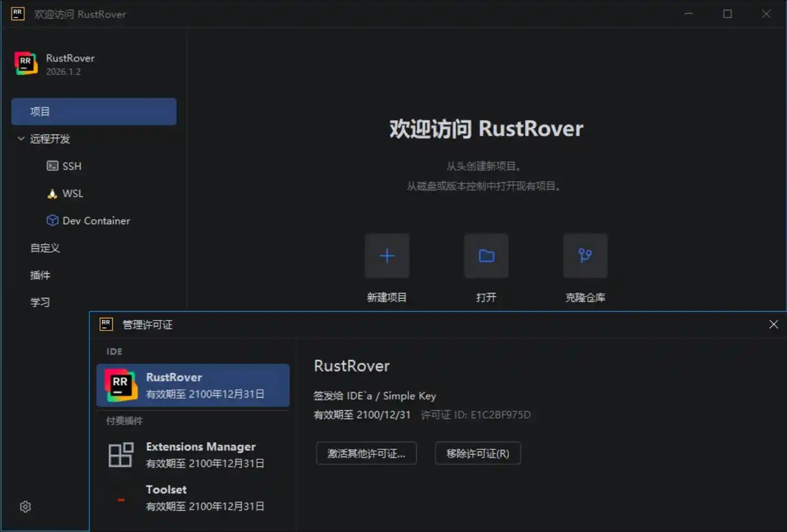Select the 项目 tab in the sidebar
The height and width of the screenshot is (532, 787).
[94, 111]
